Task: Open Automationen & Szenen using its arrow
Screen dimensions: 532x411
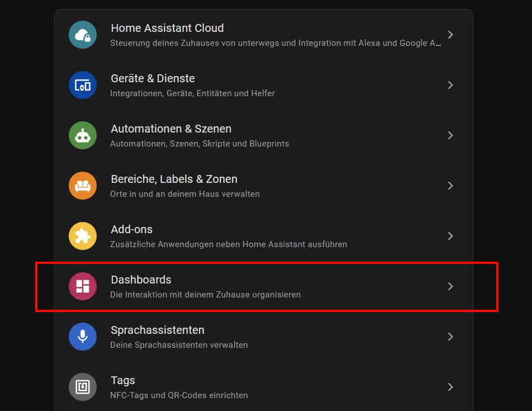Action: pyautogui.click(x=450, y=135)
